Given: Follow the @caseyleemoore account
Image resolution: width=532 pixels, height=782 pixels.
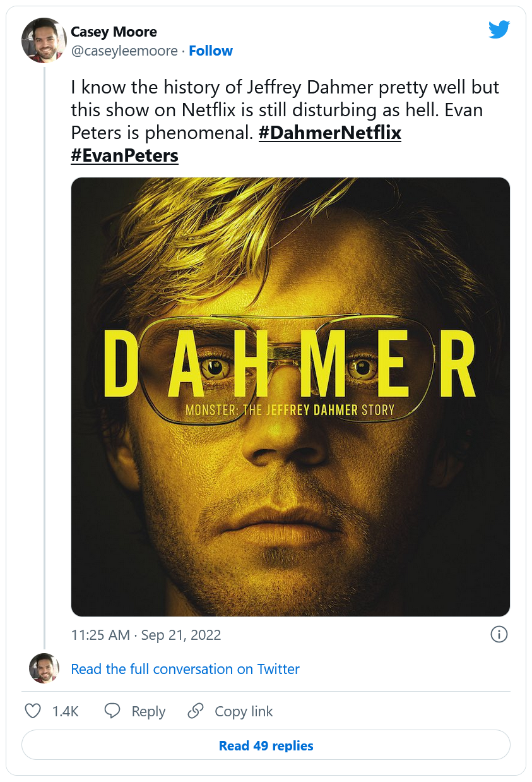Looking at the screenshot, I should (x=211, y=51).
